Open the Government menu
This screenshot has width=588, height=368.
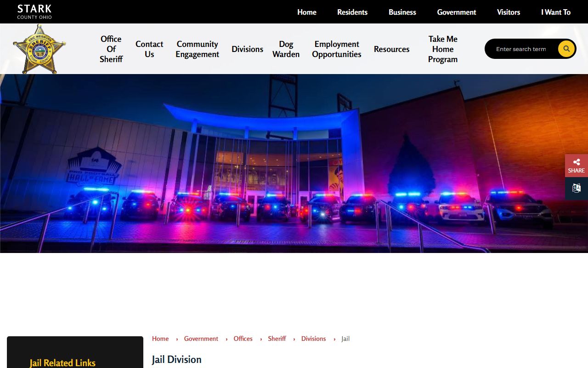click(457, 12)
